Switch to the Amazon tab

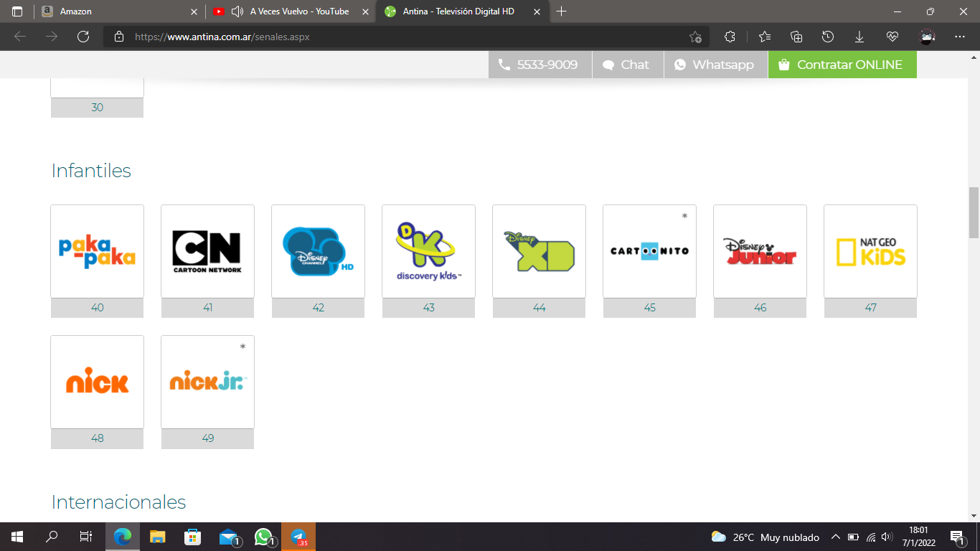[115, 11]
